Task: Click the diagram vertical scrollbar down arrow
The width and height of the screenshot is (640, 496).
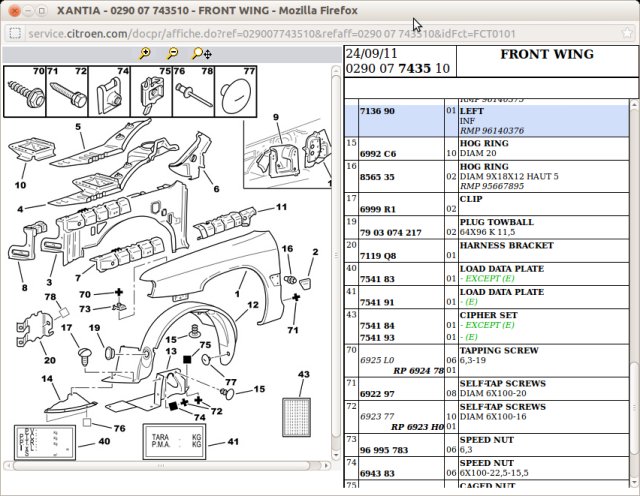Action: click(x=336, y=455)
